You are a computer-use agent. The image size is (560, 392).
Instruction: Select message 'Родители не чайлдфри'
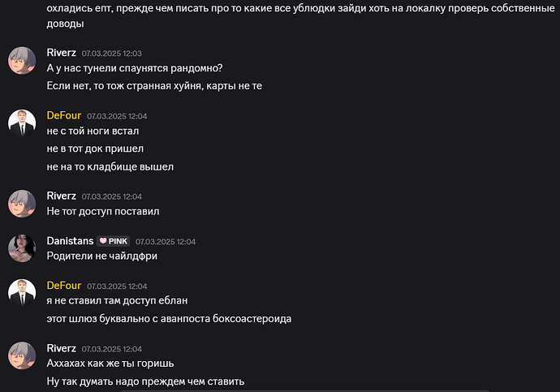point(102,256)
